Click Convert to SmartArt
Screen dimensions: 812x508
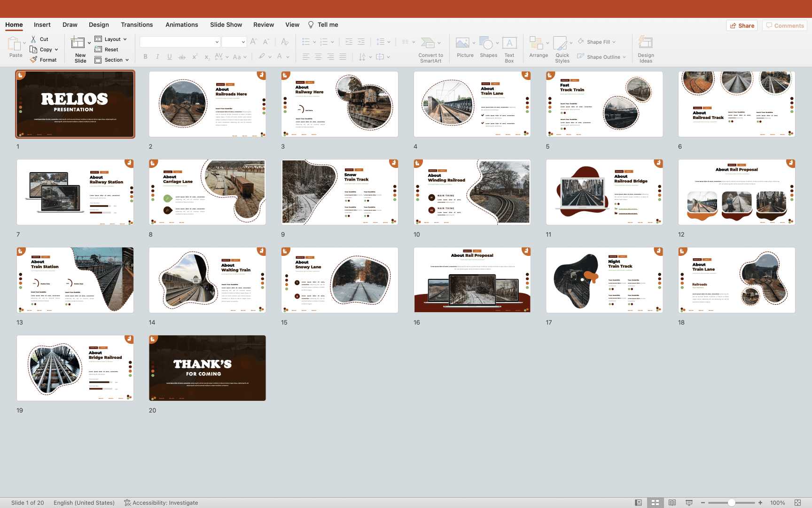pyautogui.click(x=428, y=43)
